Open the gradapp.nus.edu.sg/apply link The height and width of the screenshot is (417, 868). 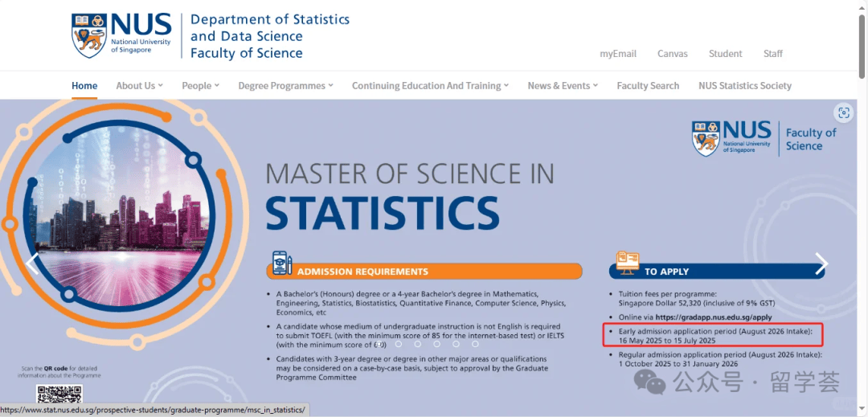tap(713, 318)
